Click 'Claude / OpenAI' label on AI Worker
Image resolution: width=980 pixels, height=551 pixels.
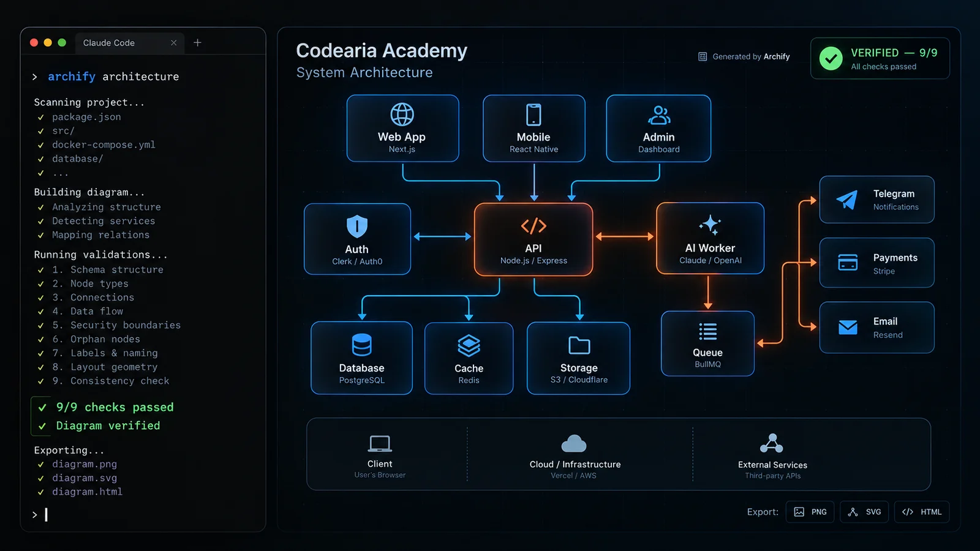pos(710,261)
